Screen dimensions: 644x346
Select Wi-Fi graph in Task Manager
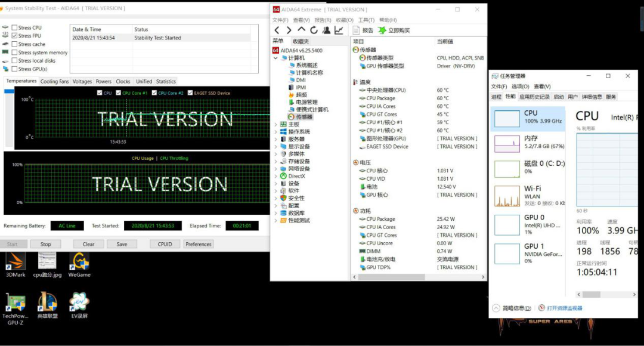(x=507, y=196)
